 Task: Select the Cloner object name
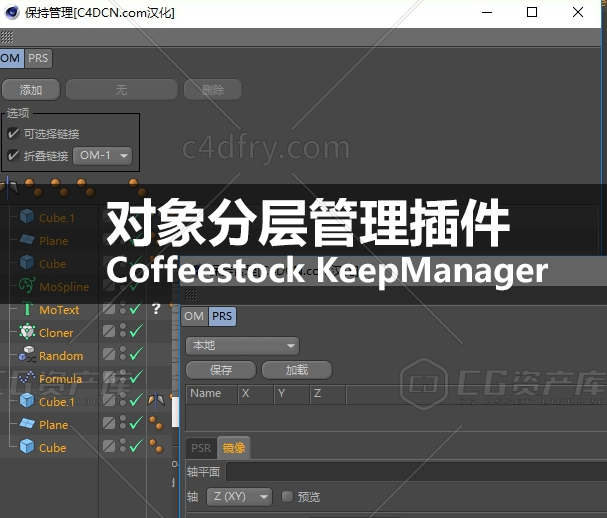tap(56, 333)
